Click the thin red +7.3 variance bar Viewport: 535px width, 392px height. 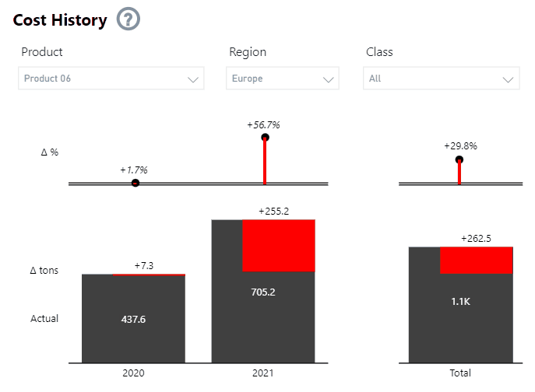(149, 275)
